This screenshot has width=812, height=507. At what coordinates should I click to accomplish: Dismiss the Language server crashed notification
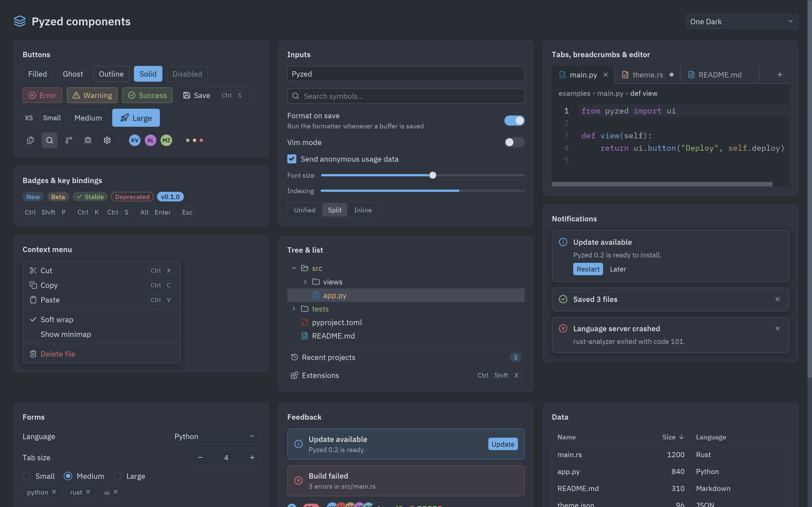click(777, 329)
